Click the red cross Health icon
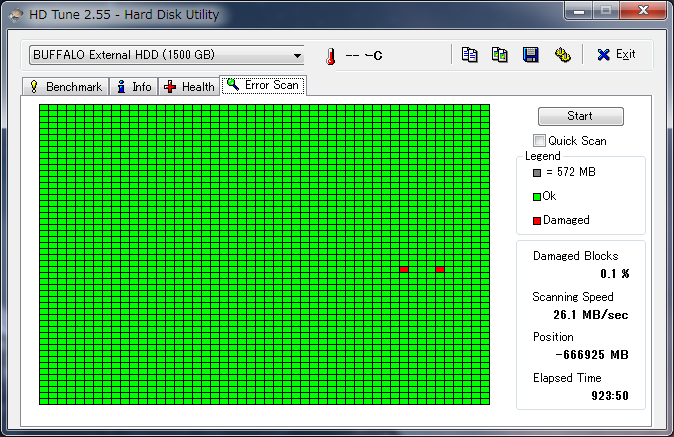 (x=170, y=87)
